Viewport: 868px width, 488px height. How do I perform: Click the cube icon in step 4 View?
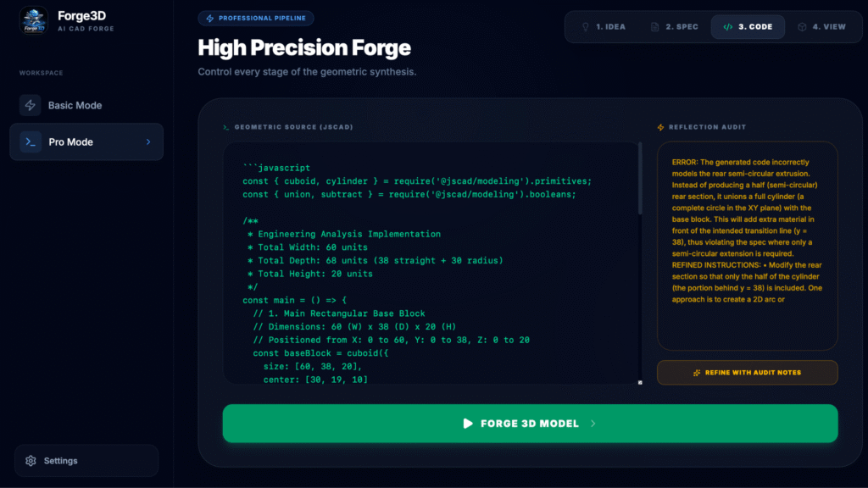pos(802,27)
